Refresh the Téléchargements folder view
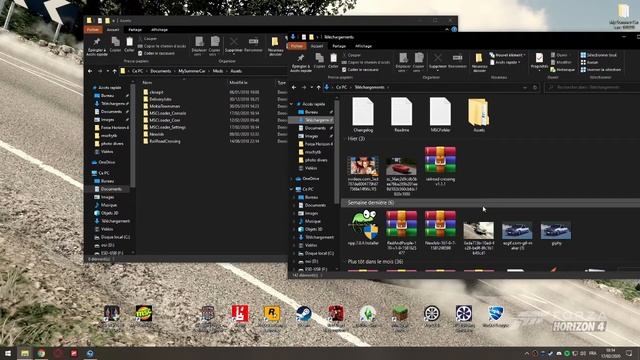Image resolution: width=640 pixels, height=360 pixels. [x=535, y=87]
